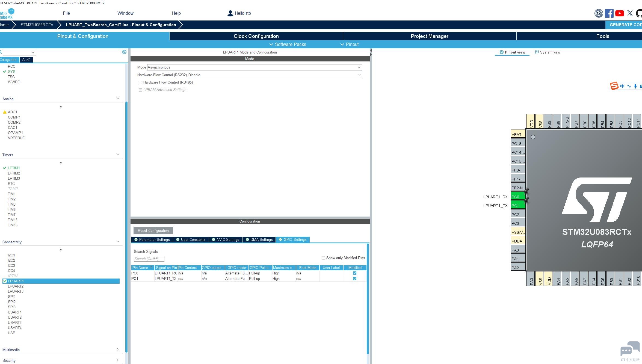Enable Hardware Flow Control (RS485) checkbox
This screenshot has height=364, width=642.
coord(140,82)
